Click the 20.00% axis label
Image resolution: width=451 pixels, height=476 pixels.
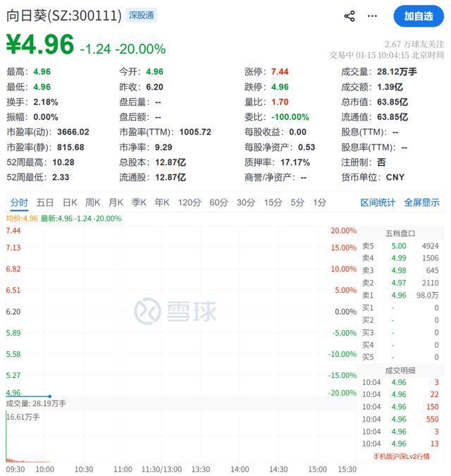[x=344, y=231]
